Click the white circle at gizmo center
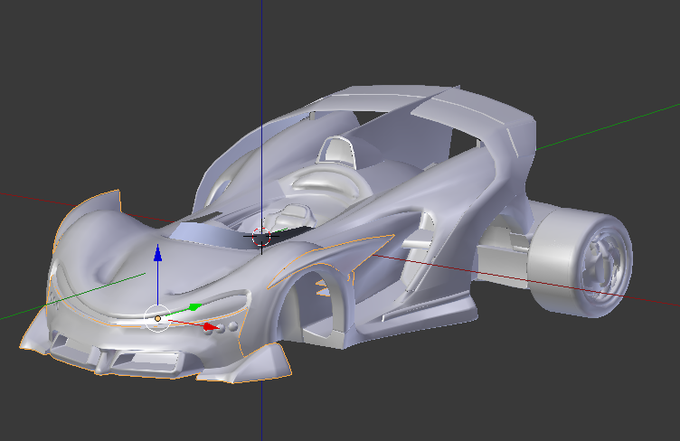This screenshot has width=680, height=441. [157, 319]
